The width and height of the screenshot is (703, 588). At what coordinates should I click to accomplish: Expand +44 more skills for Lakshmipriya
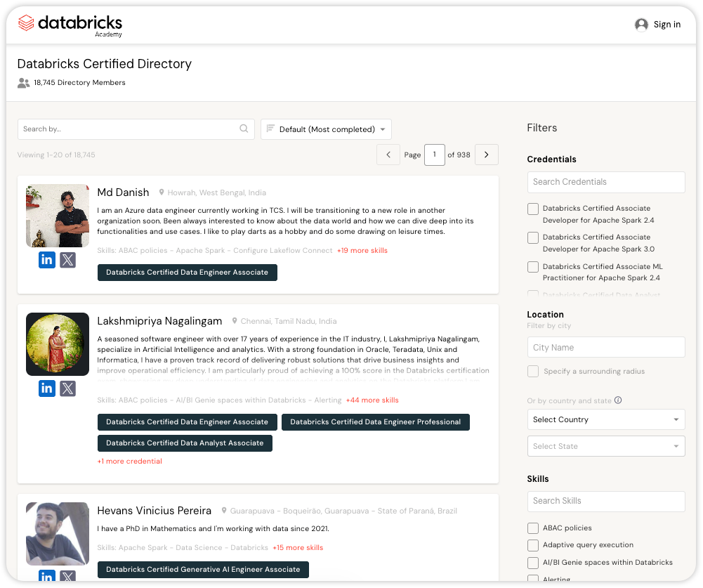tap(372, 400)
